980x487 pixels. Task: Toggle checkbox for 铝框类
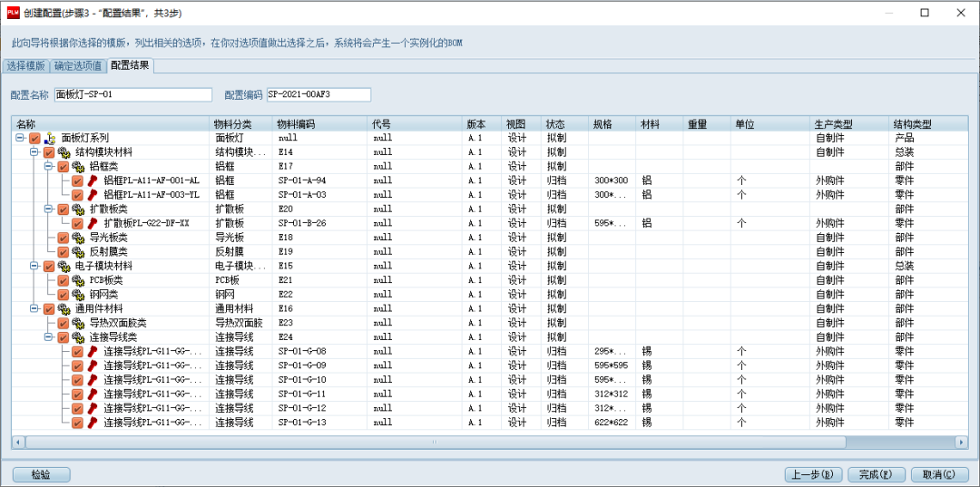point(64,167)
